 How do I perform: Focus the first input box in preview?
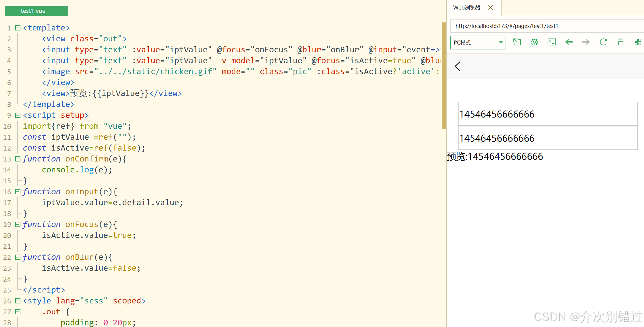pos(548,114)
